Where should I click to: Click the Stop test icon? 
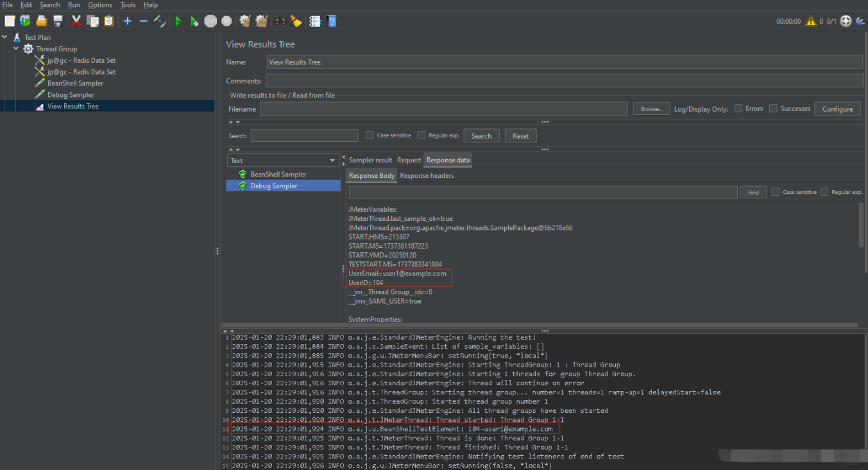point(210,21)
